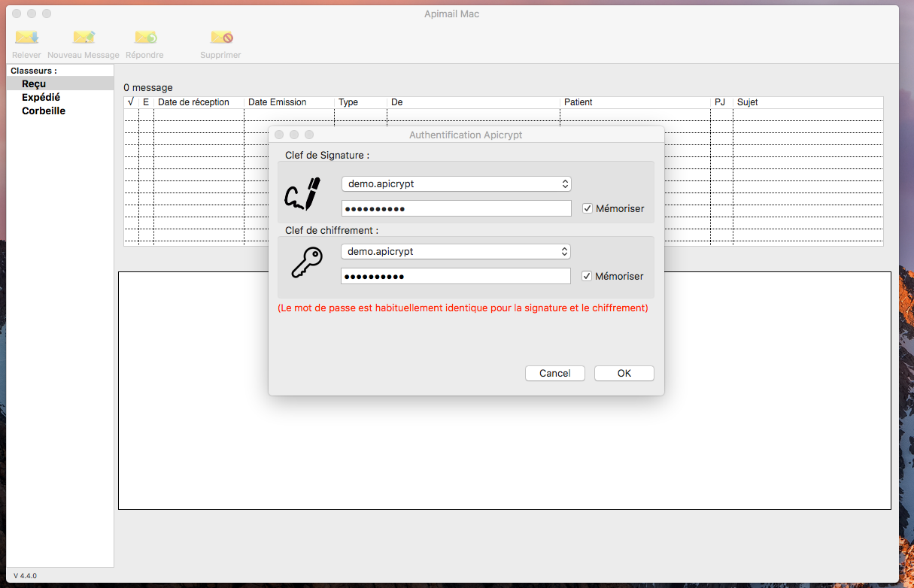Click the Relever mail toolbar icon
Image resolution: width=914 pixels, height=588 pixels.
[27, 37]
